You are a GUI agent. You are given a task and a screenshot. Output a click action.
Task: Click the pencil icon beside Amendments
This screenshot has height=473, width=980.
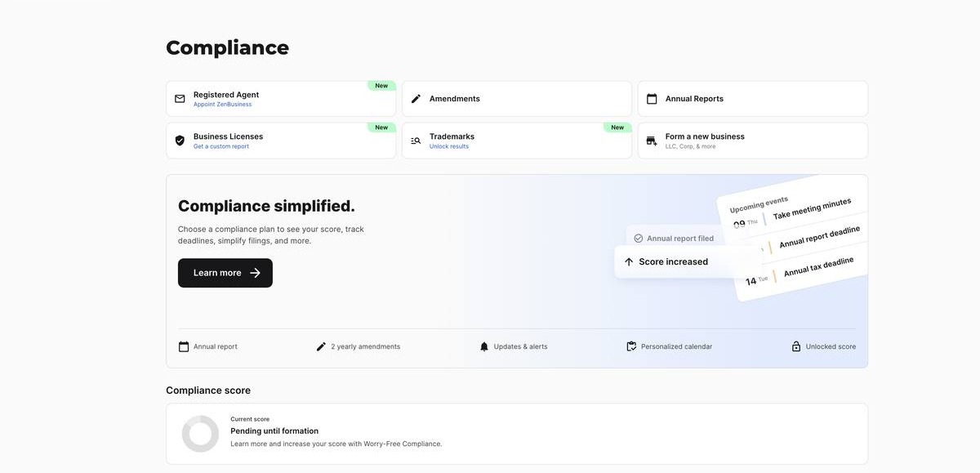(416, 99)
